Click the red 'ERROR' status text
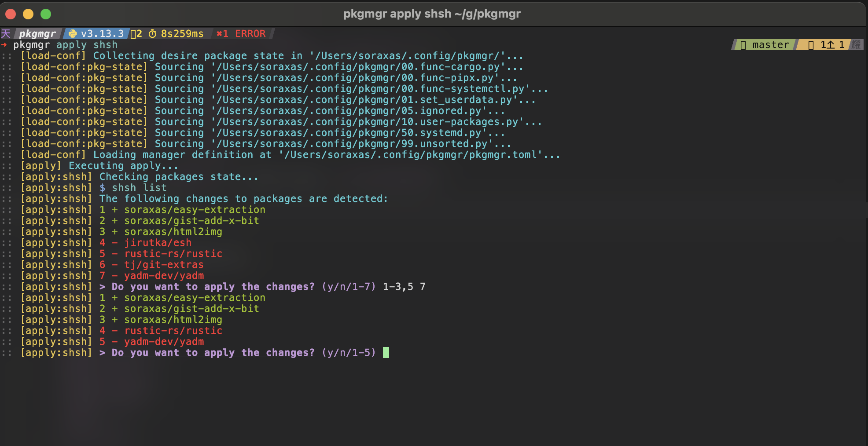 [250, 34]
